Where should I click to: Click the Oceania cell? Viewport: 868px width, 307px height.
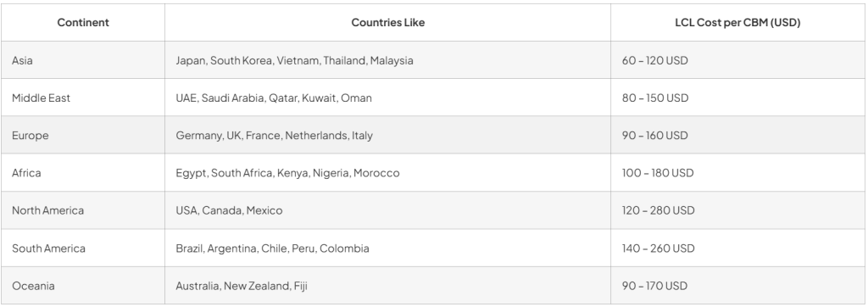coord(83,286)
